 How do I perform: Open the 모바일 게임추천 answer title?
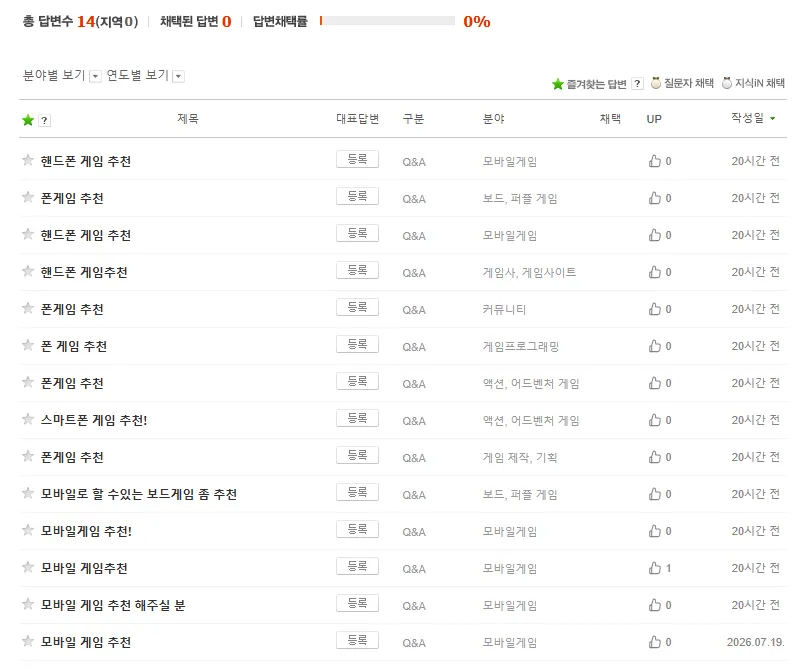[84, 568]
